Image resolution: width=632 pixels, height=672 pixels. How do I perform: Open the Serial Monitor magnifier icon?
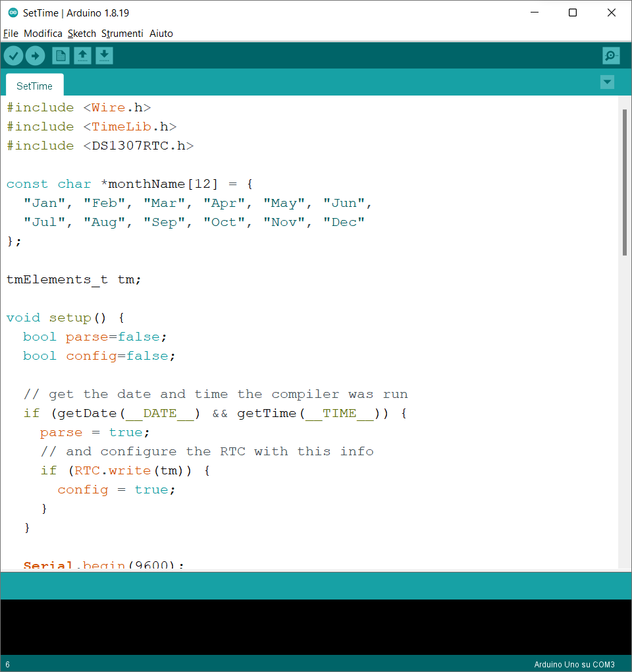point(611,56)
